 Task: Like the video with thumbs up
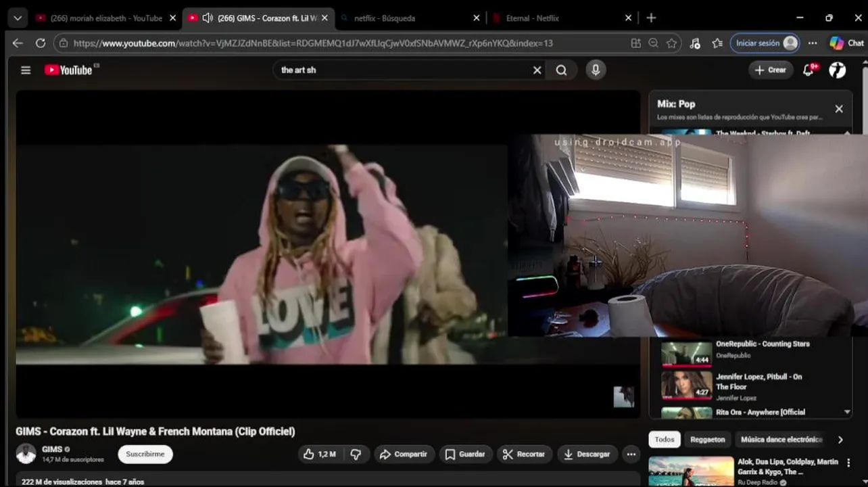click(319, 454)
